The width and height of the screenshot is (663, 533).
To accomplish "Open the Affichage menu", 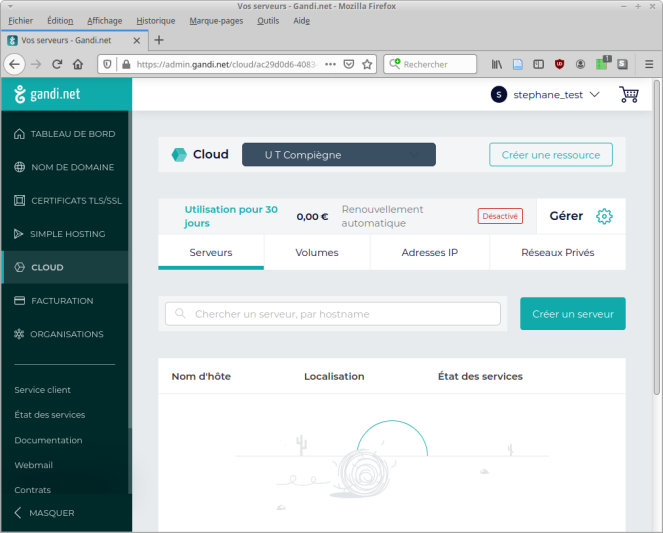I will 104,21.
